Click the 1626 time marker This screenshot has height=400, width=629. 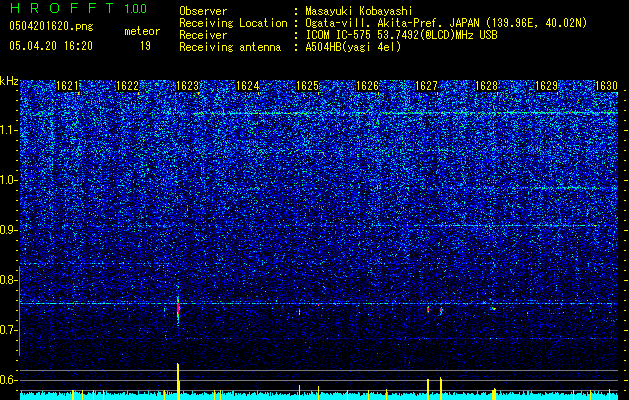[x=367, y=86]
